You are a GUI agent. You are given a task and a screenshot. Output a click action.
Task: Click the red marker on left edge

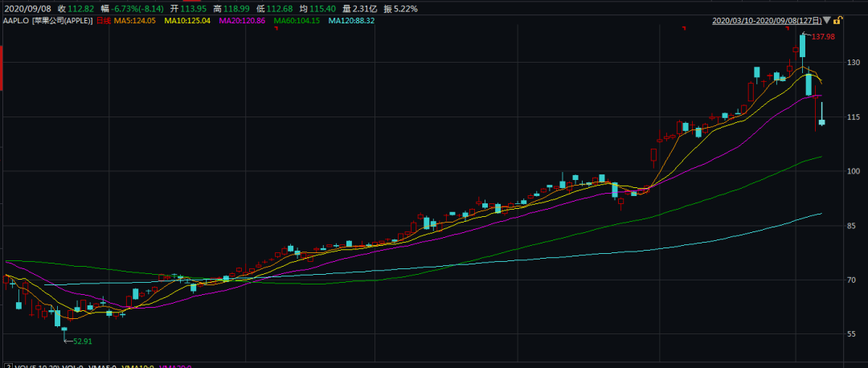tap(2, 68)
